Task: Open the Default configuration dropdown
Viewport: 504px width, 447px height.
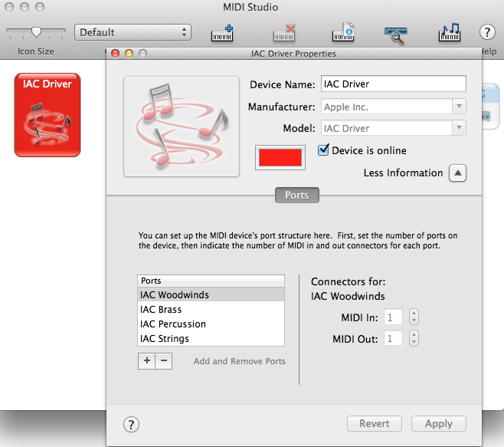Action: (x=133, y=32)
